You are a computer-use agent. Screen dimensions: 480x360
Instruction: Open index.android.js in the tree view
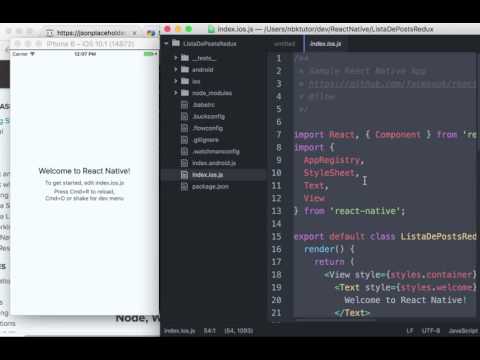(214, 163)
